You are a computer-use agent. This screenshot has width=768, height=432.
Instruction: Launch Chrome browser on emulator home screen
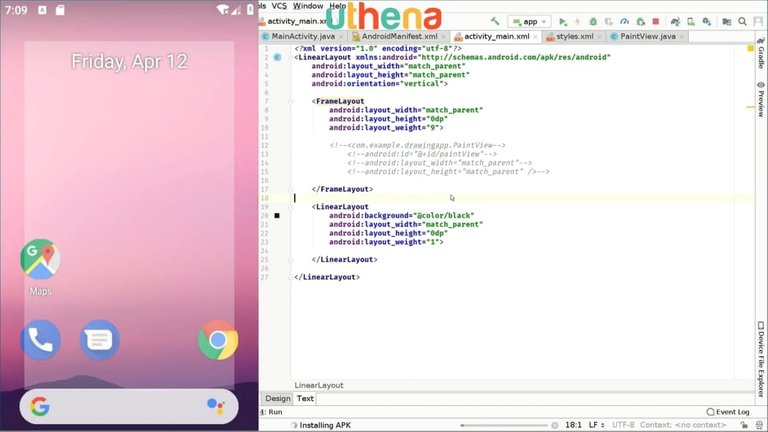[x=217, y=340]
